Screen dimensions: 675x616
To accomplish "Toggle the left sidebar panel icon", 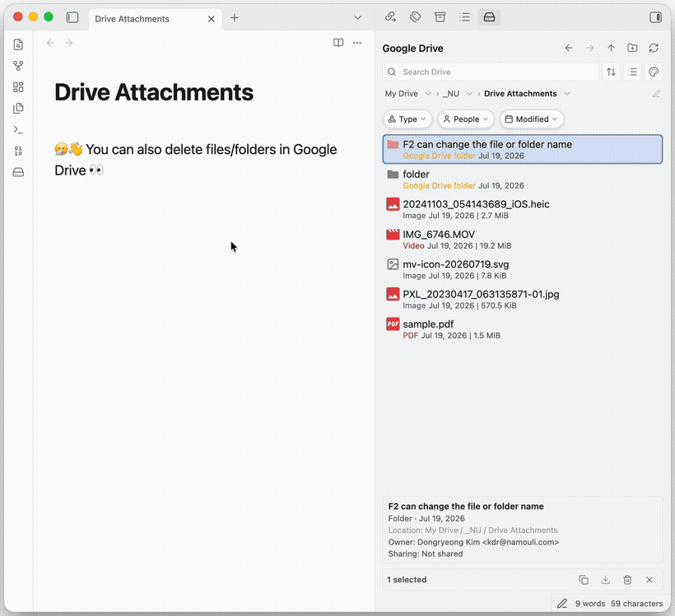I will tap(72, 17).
